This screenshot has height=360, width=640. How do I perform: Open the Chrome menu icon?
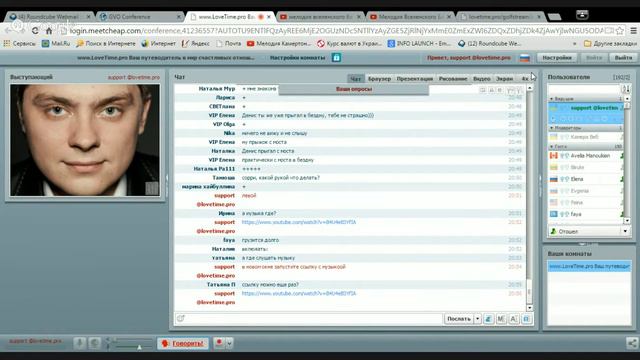pyautogui.click(x=633, y=31)
